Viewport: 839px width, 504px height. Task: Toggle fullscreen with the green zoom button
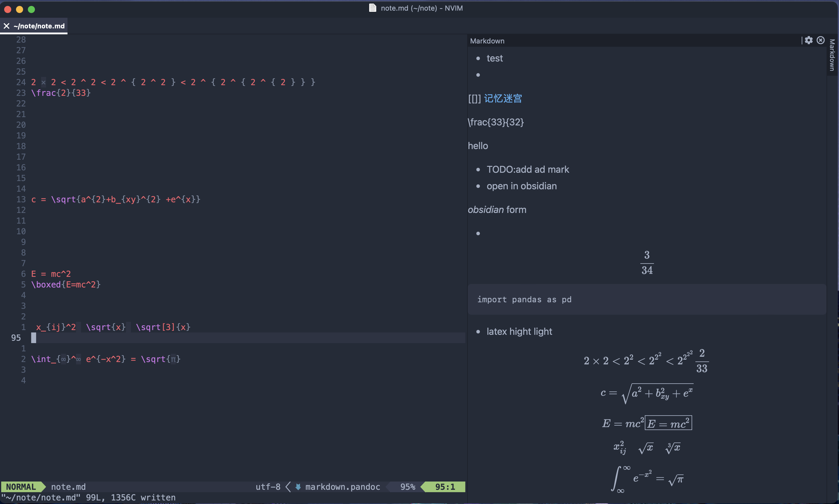31,9
